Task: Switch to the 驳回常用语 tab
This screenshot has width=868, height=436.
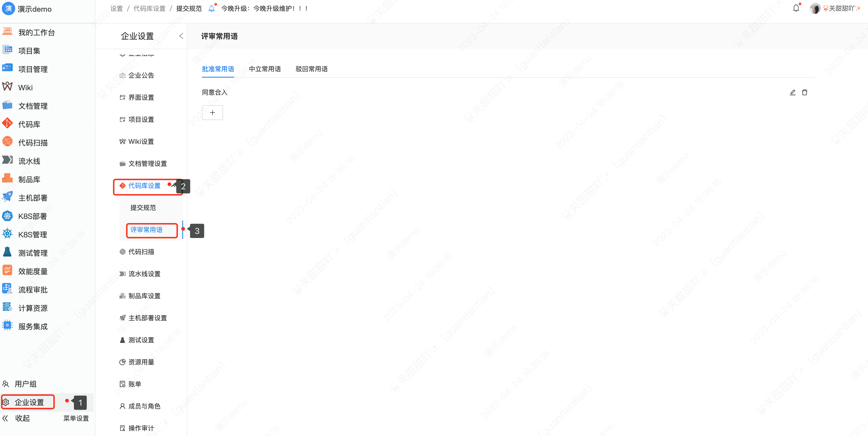Action: click(x=311, y=69)
